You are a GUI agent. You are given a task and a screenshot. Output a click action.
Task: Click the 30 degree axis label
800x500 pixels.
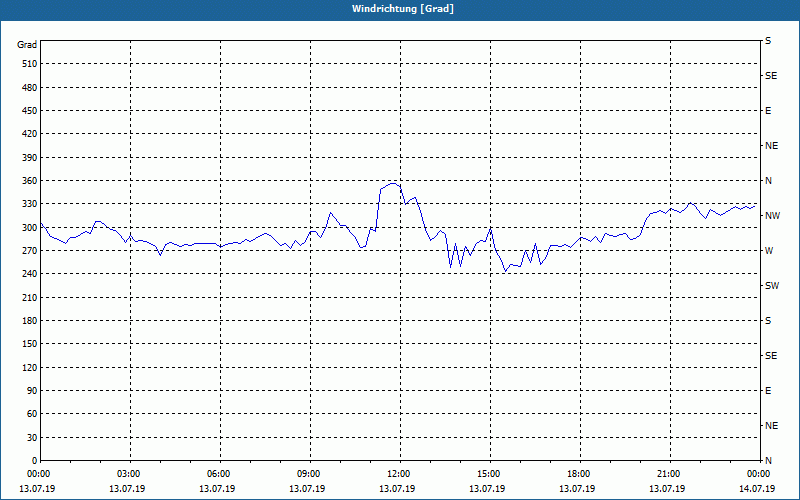tap(33, 437)
